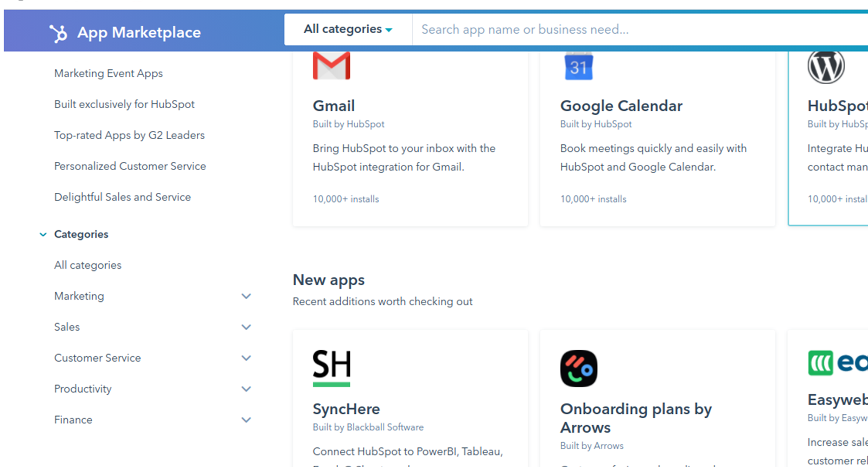Expand the Marketing category chevron
Screen dimensions: 868x467
click(x=246, y=296)
